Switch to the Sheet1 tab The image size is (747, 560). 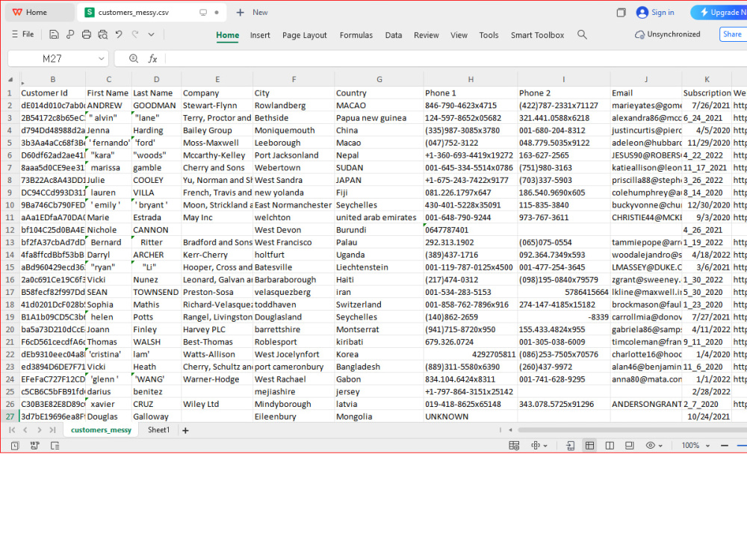158,430
